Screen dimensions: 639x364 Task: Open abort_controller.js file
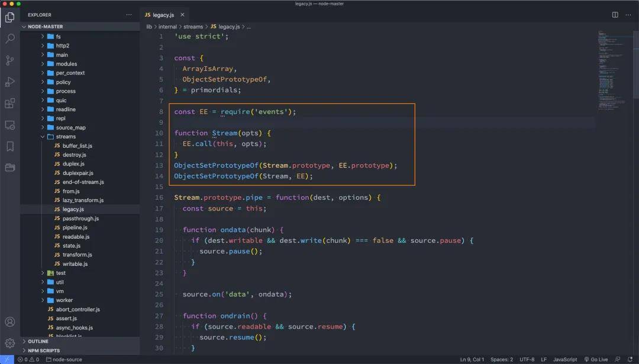(80, 310)
